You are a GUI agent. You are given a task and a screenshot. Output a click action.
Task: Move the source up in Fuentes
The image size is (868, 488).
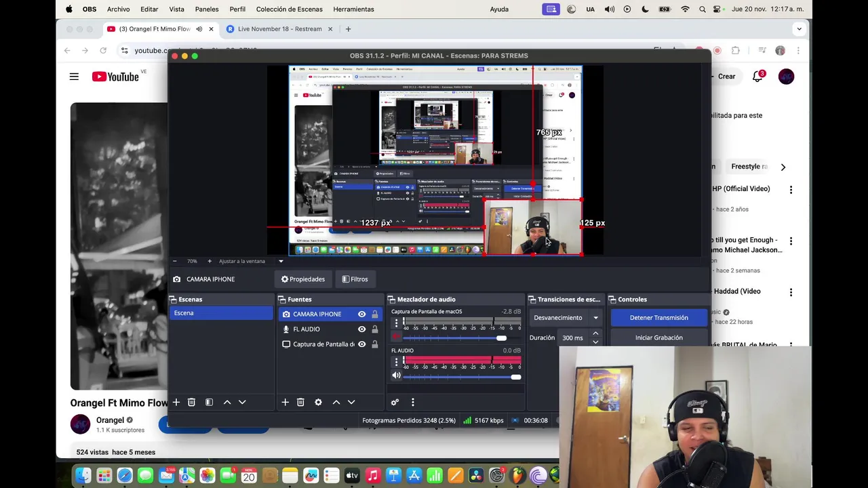[x=336, y=403]
